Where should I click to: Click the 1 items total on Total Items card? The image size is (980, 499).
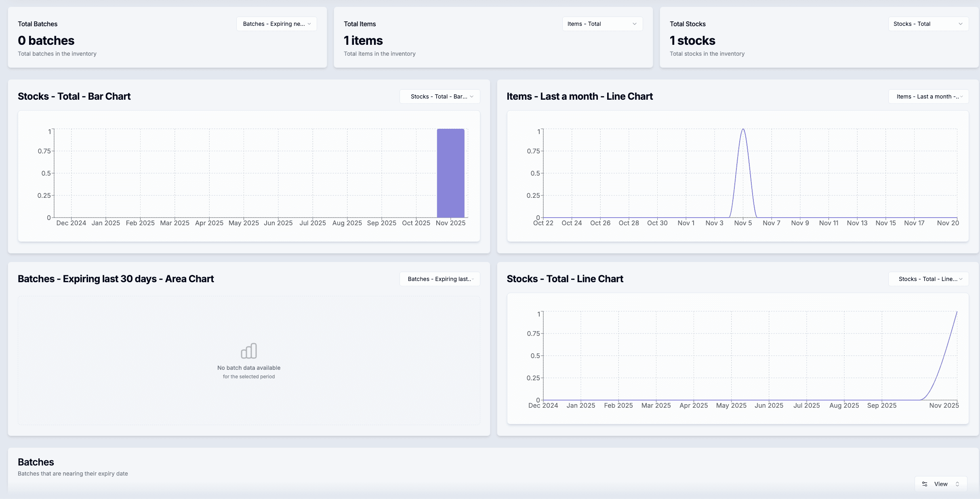[363, 40]
